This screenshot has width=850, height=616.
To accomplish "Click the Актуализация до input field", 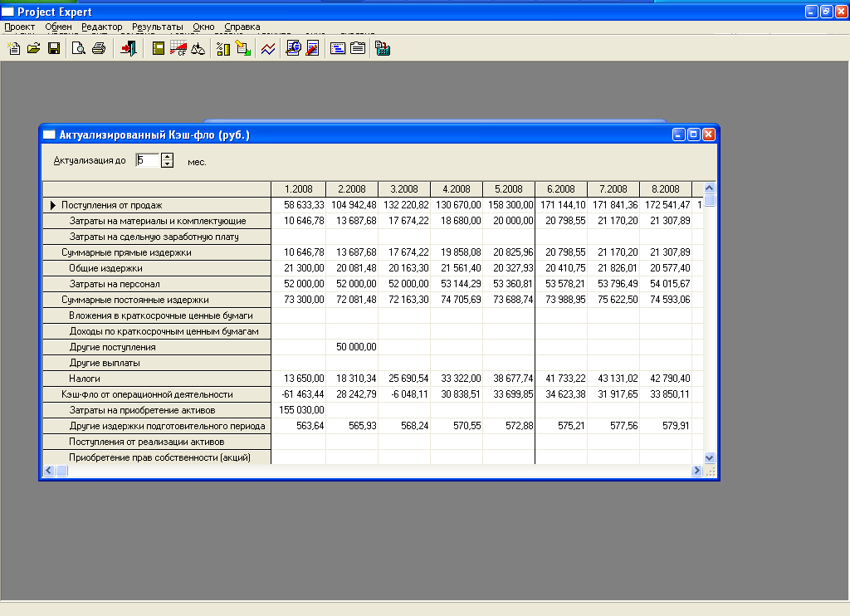I will tap(147, 160).
